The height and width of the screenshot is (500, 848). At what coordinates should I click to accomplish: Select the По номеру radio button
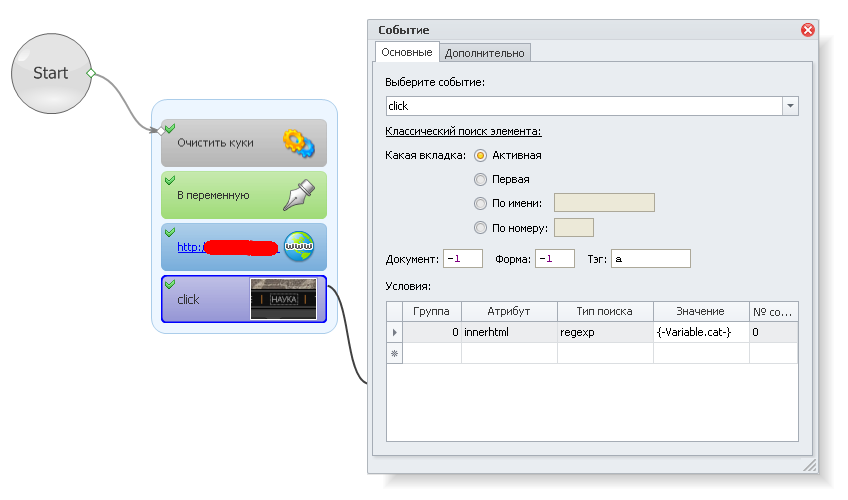[480, 228]
